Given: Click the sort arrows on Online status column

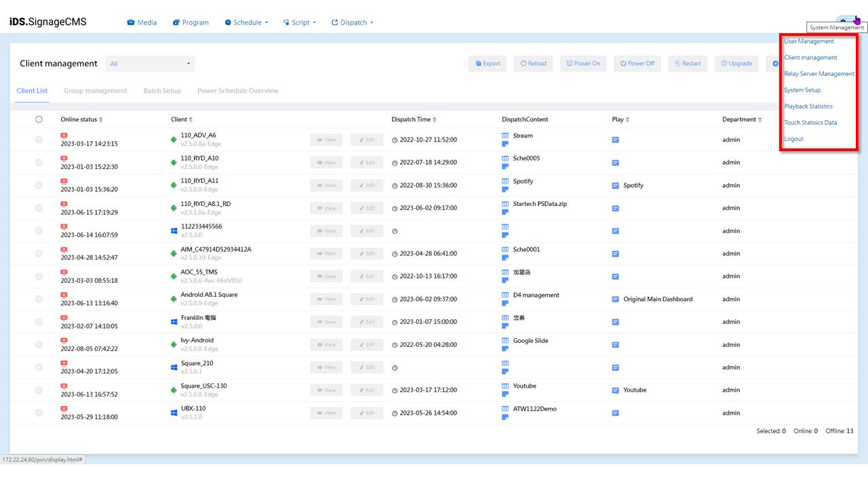Looking at the screenshot, I should point(101,120).
